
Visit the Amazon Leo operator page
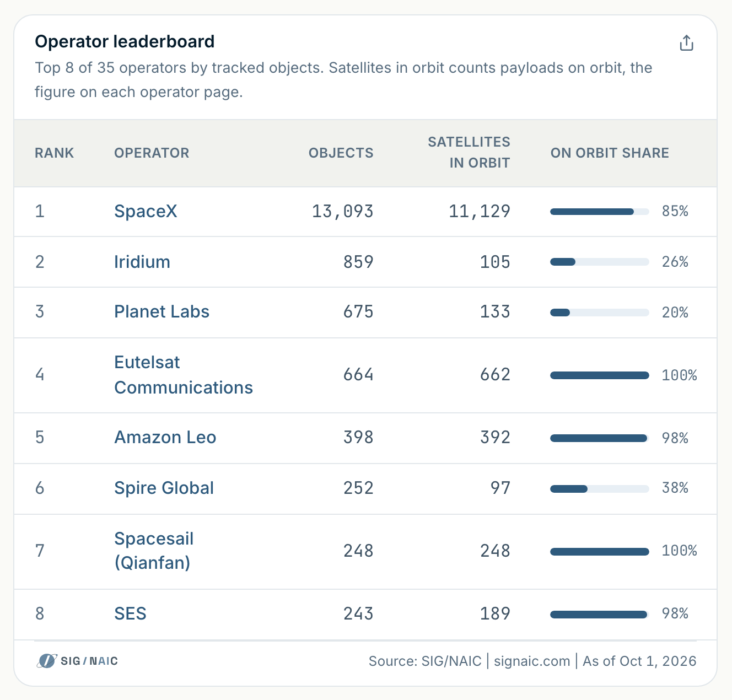(165, 437)
